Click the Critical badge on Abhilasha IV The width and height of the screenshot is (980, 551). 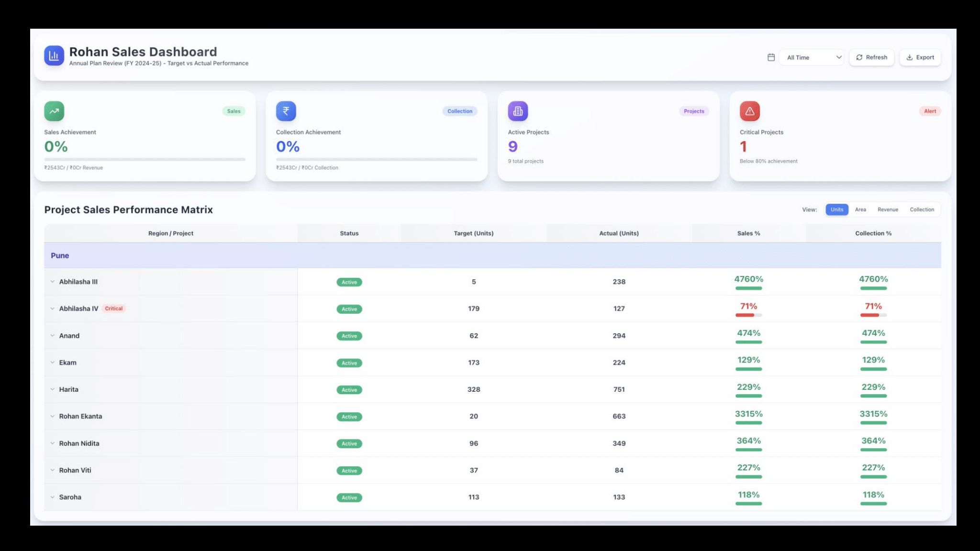click(x=114, y=309)
